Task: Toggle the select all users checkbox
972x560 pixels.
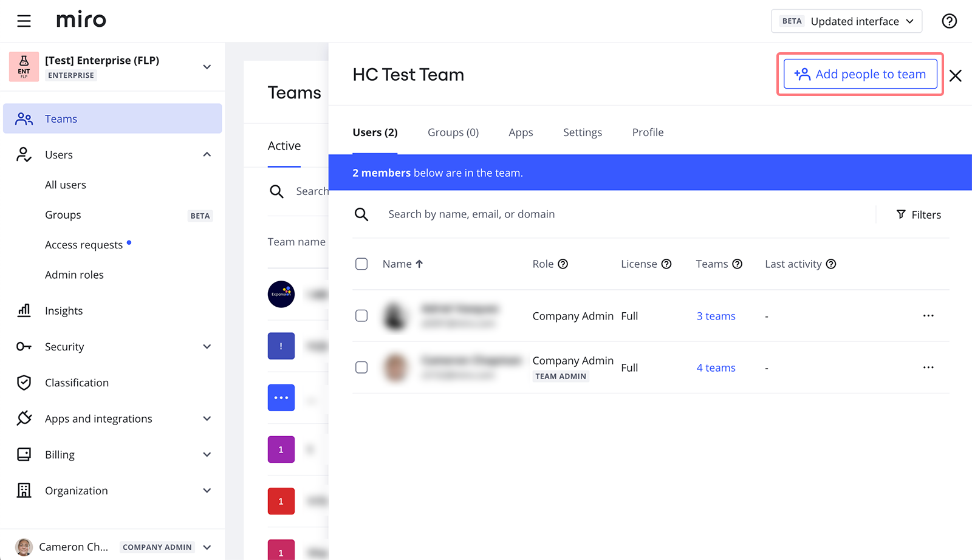Action: click(x=361, y=264)
